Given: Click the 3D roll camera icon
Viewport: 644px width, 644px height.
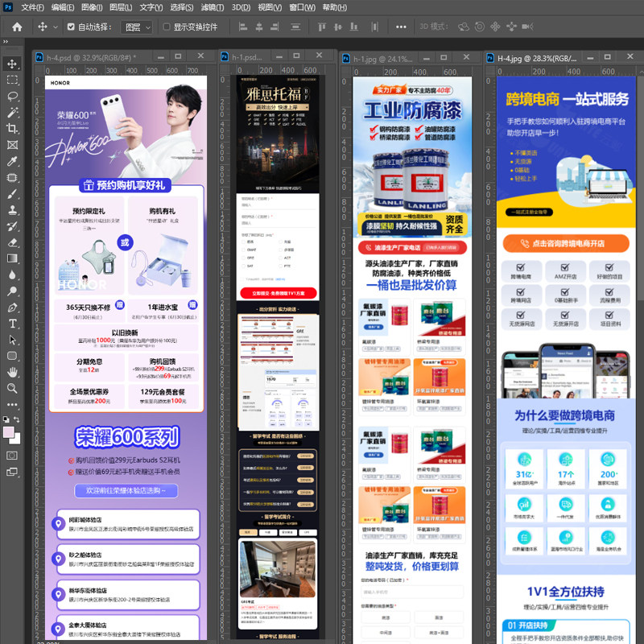Looking at the screenshot, I should tap(479, 27).
